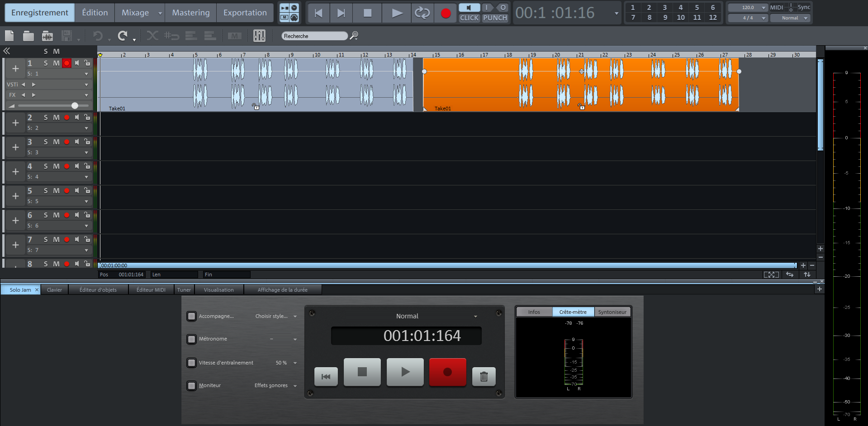Open the mixer from the toolbar

(259, 36)
